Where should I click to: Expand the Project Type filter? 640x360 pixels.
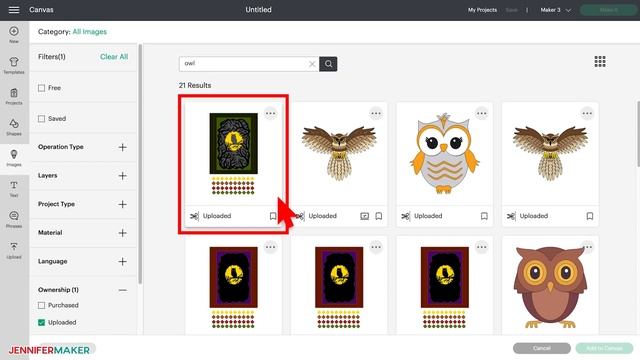pyautogui.click(x=122, y=204)
